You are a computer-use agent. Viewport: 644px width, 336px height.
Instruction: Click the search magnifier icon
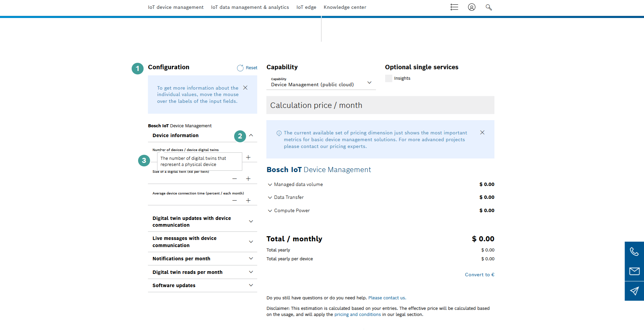click(x=489, y=7)
